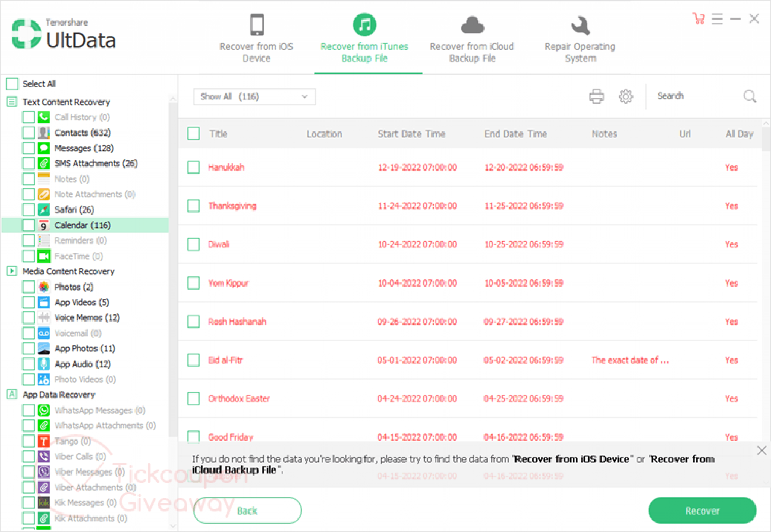Sort by Title column header

pos(218,134)
